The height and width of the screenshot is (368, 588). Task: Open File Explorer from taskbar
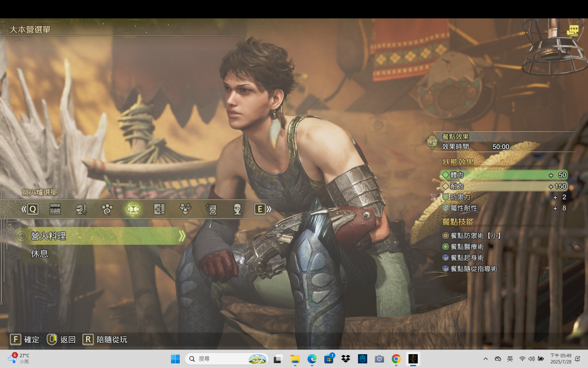click(295, 359)
